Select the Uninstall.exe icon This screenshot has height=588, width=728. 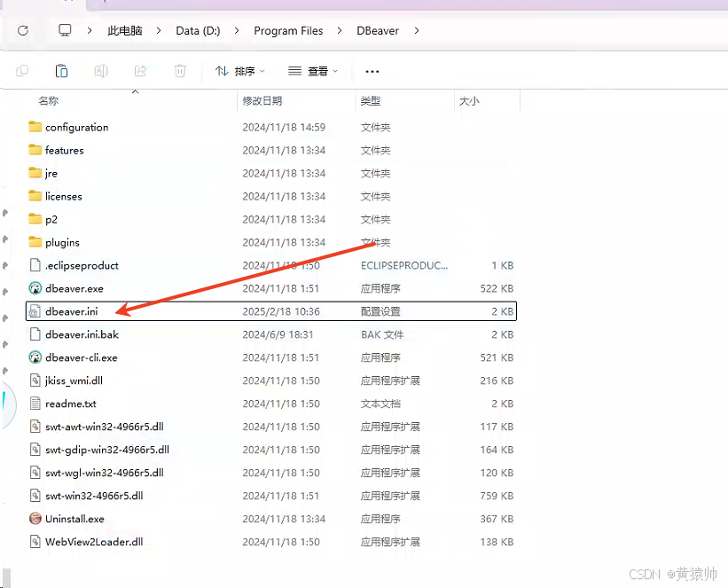pyautogui.click(x=35, y=518)
